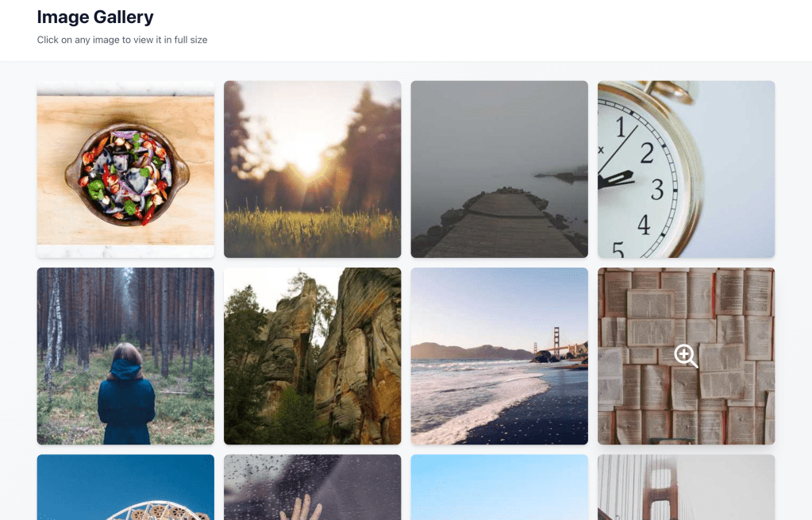Open the open books pattern photo

(686, 356)
